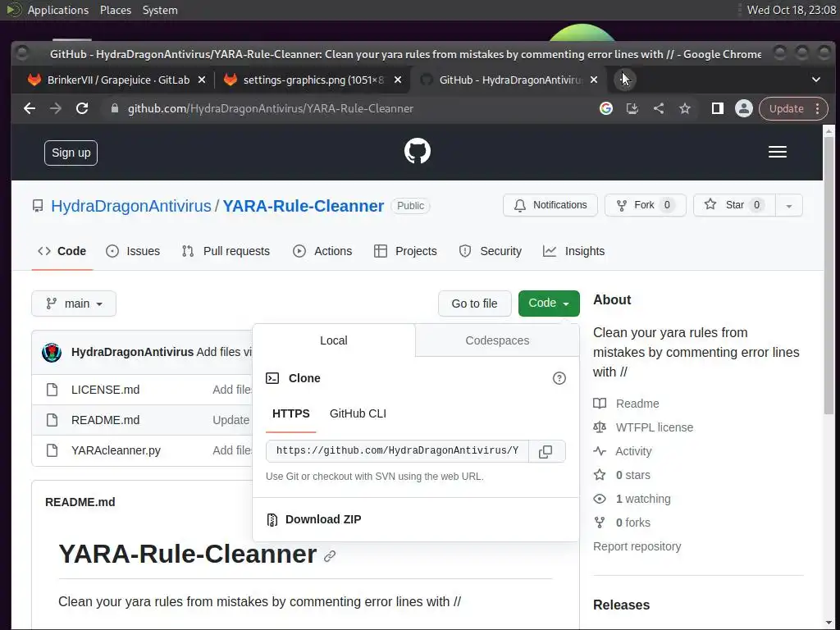Switch to the Issues tab
This screenshot has height=630, width=840.
[133, 251]
